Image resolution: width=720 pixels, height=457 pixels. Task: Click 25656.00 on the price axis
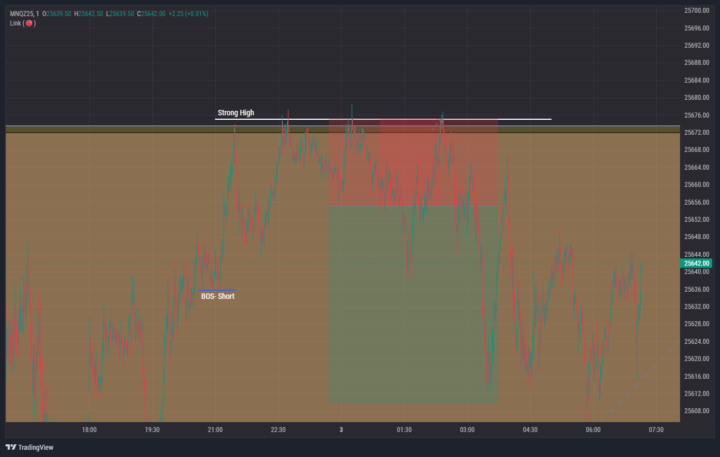click(x=697, y=202)
